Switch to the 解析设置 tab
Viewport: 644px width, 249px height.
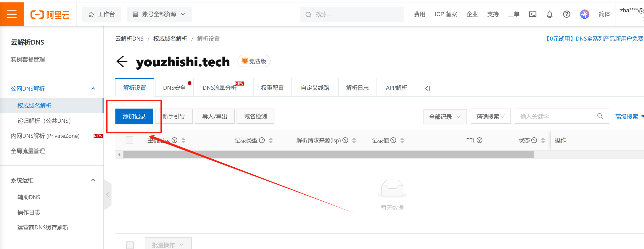pos(135,88)
